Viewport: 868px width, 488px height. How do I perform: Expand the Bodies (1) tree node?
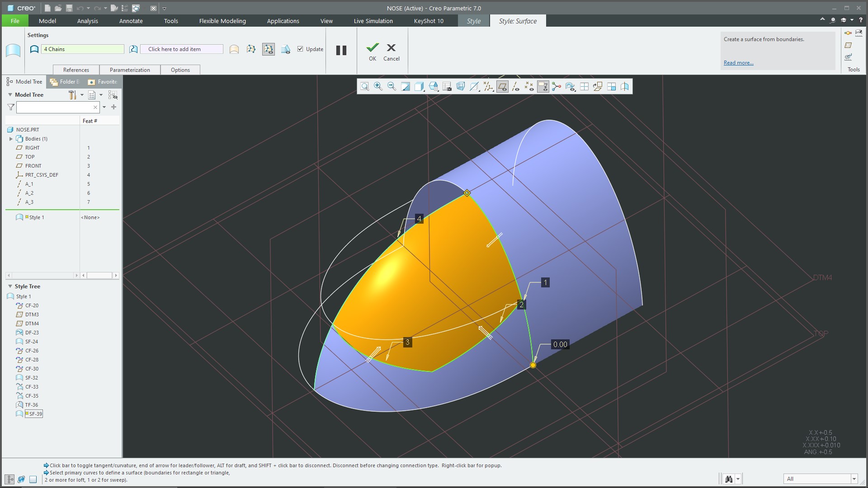click(11, 139)
